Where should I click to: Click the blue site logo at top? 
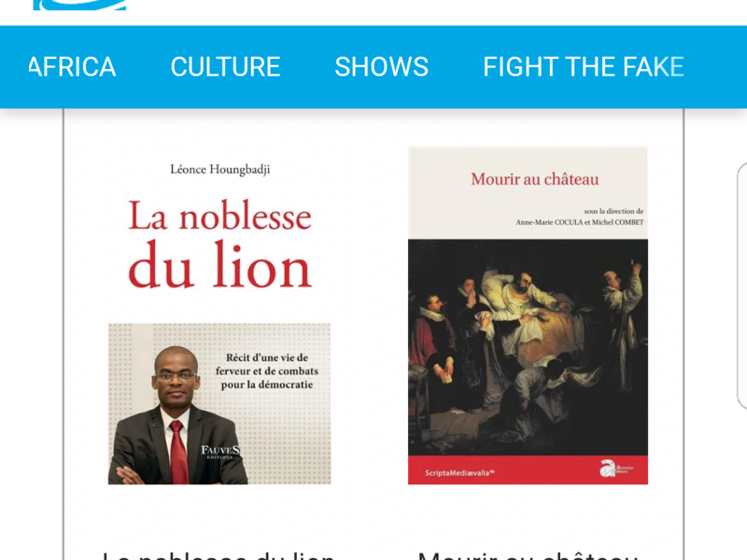79,5
